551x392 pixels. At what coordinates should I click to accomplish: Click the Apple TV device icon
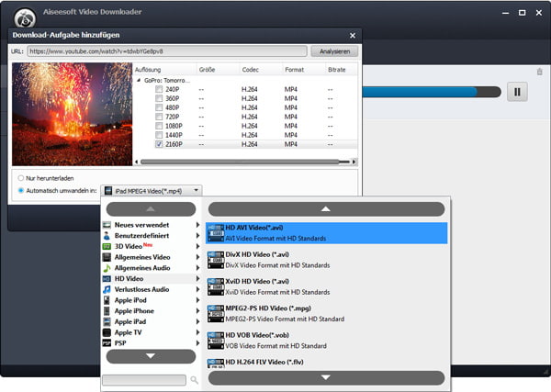tap(107, 332)
